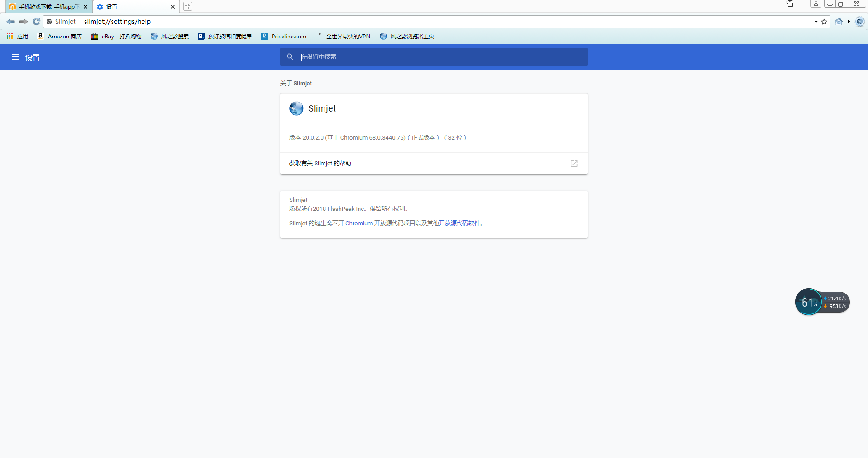Open the 风之影浏览器主页 bookmark

pos(407,36)
